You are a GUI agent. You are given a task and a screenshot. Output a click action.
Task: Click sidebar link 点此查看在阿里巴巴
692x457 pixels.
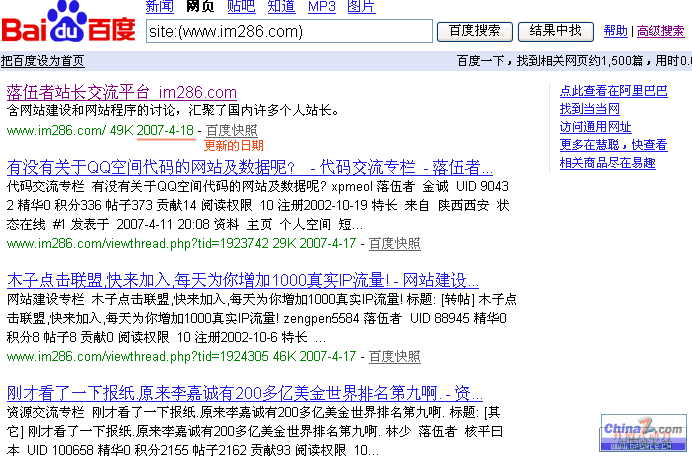613,91
